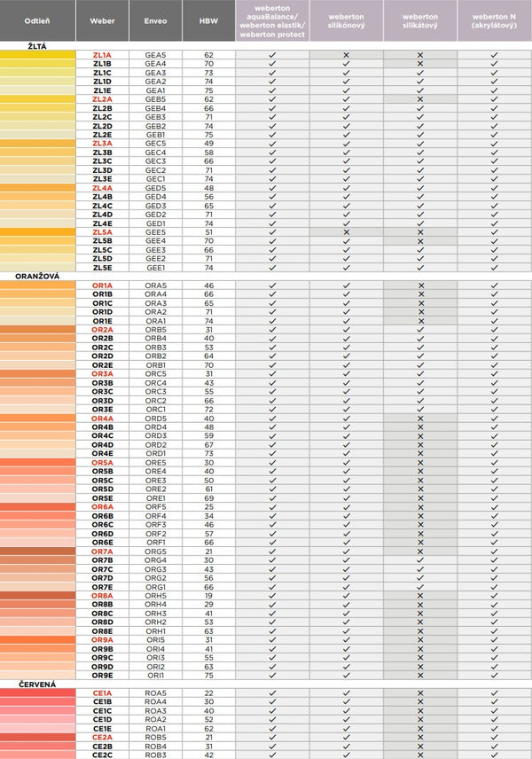Select the Enveo code ORB5
Screen dimensions: 532x759
coord(155,330)
